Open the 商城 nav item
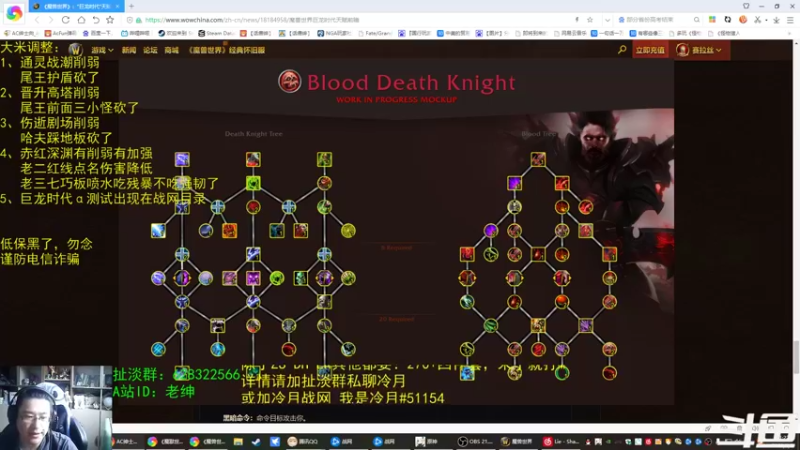Image resolution: width=800 pixels, height=450 pixels. tap(171, 50)
